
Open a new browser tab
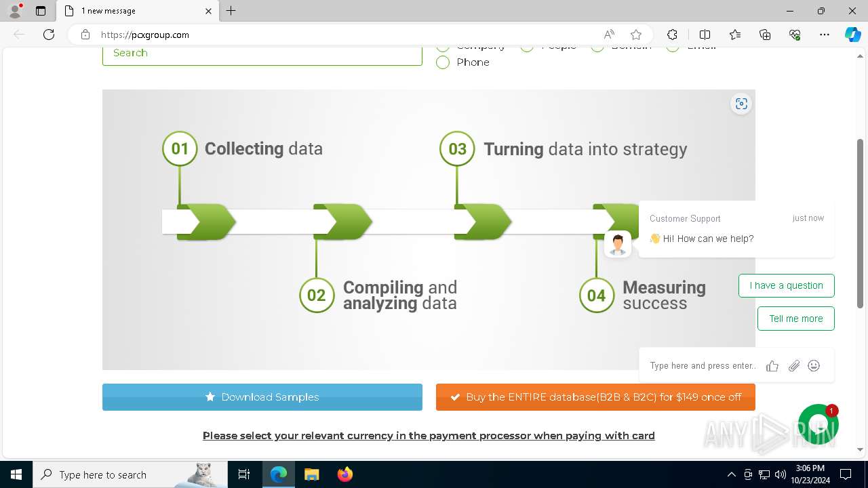click(231, 11)
